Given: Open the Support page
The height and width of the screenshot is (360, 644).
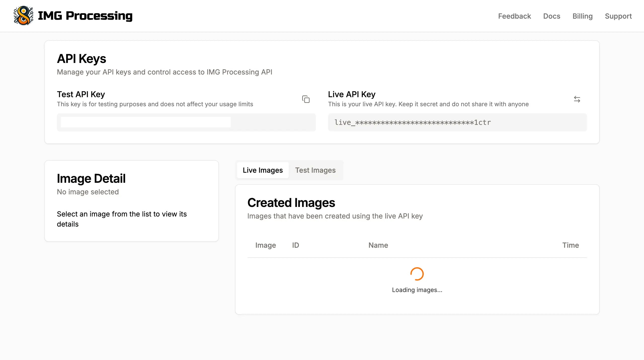Looking at the screenshot, I should pyautogui.click(x=618, y=16).
